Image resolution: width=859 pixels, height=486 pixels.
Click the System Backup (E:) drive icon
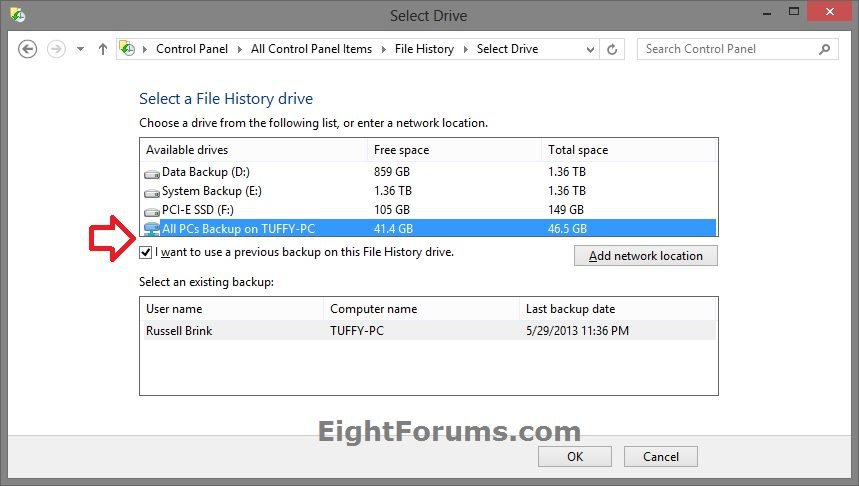click(151, 191)
